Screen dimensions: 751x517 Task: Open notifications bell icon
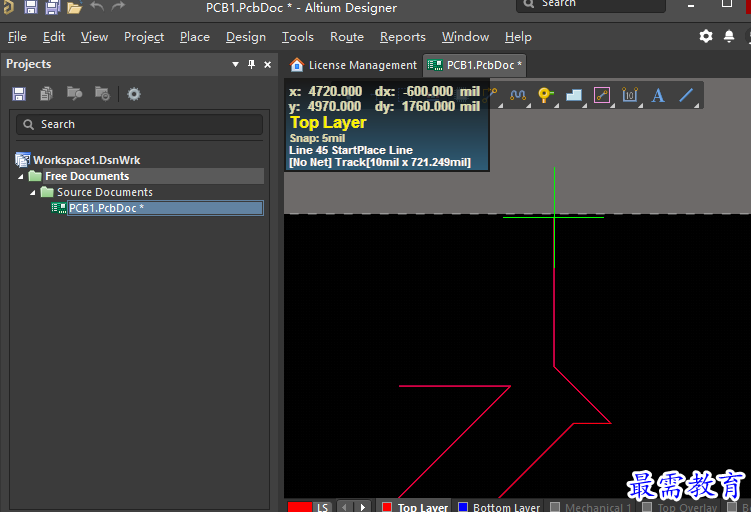tap(729, 36)
